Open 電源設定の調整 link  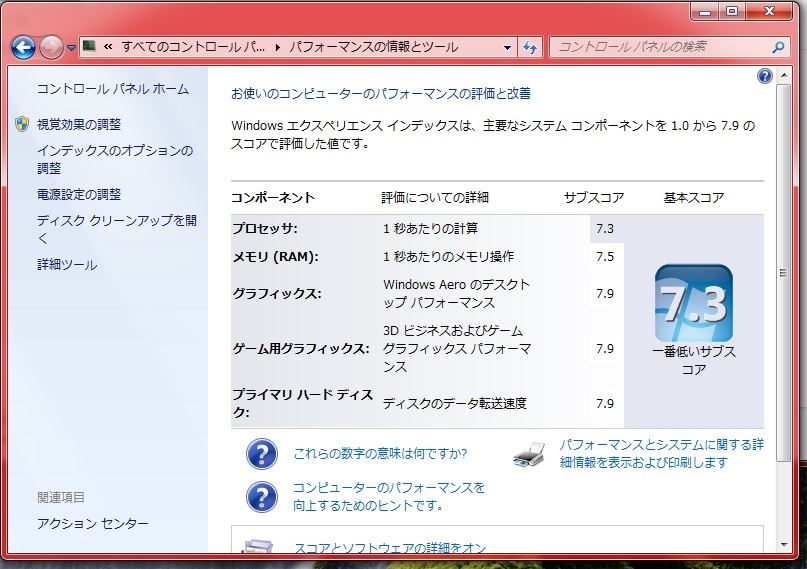point(79,194)
